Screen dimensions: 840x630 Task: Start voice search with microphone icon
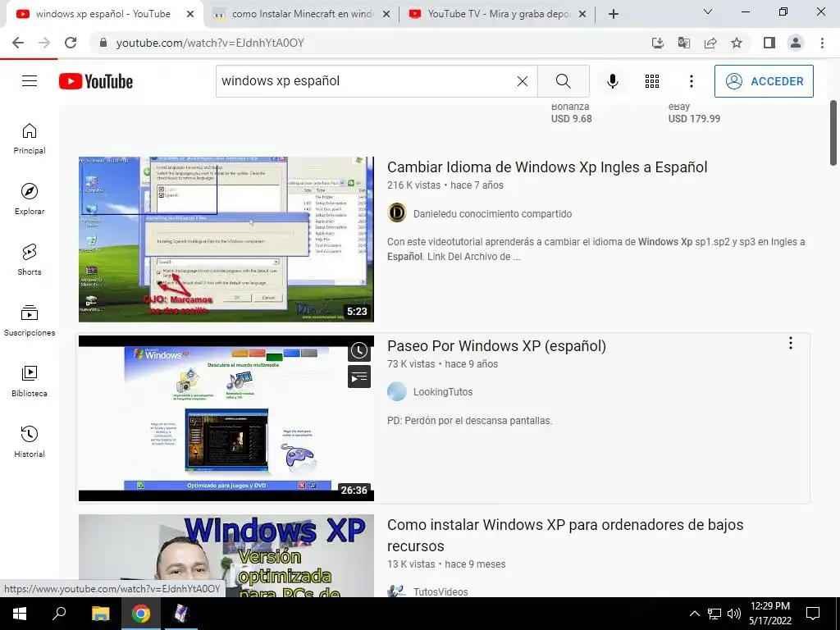click(612, 81)
